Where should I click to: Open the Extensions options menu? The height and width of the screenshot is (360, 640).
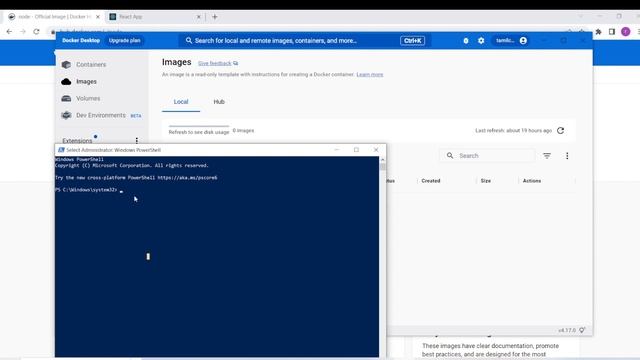pos(137,140)
